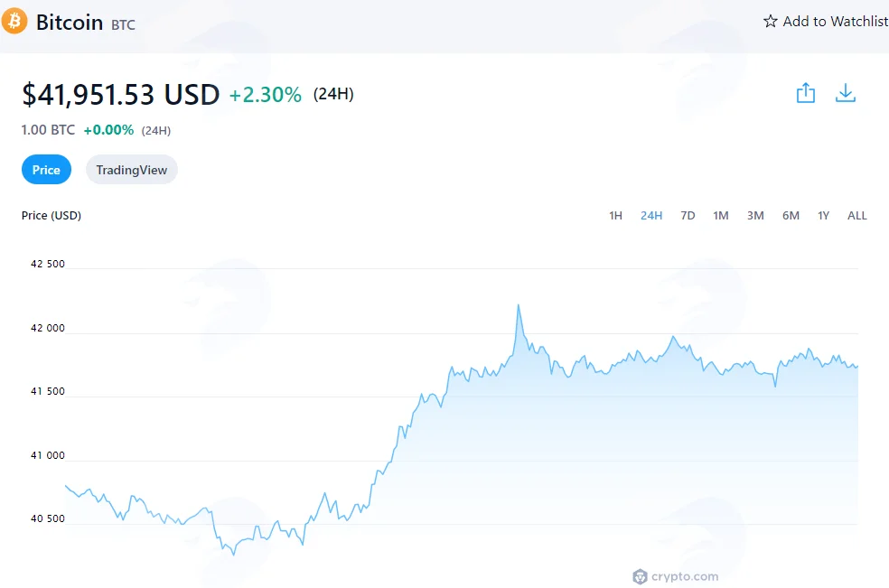Select the 1H time range
Image resolution: width=889 pixels, height=588 pixels.
point(616,216)
